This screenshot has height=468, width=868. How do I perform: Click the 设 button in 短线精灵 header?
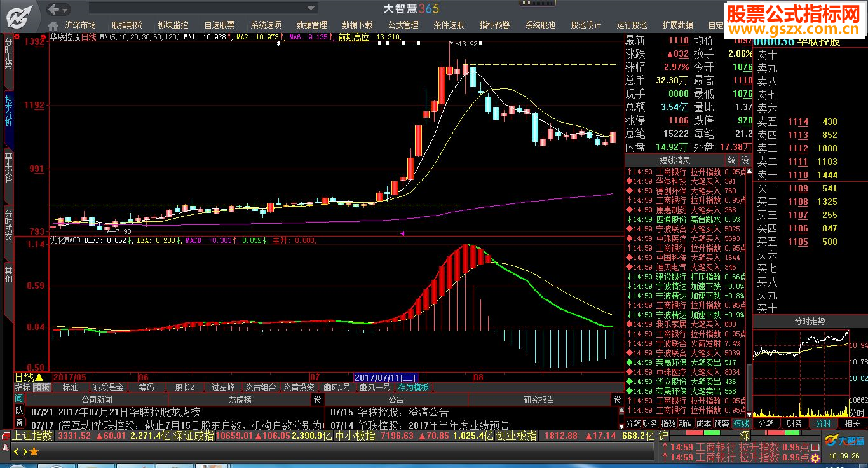[745, 161]
